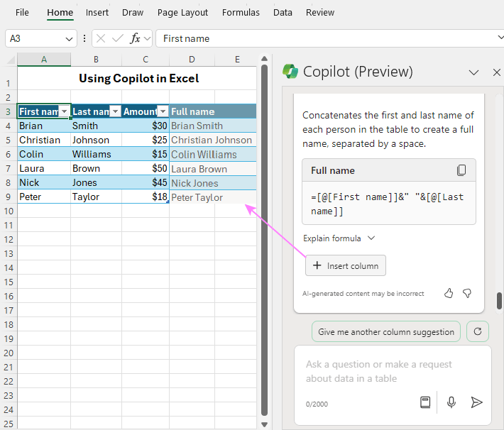Viewport: 504px width, 430px height.
Task: Click the formula bar options three dots
Action: [84, 38]
